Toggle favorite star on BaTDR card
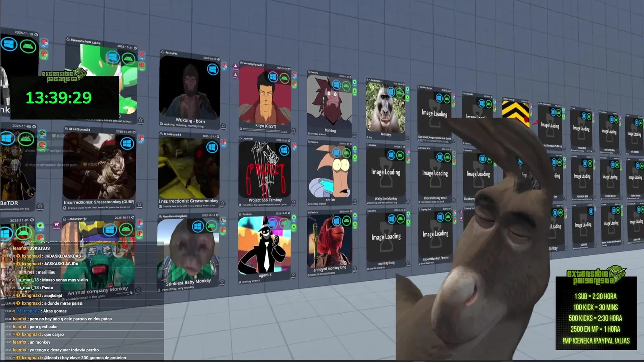The height and width of the screenshot is (362, 644). (40, 206)
